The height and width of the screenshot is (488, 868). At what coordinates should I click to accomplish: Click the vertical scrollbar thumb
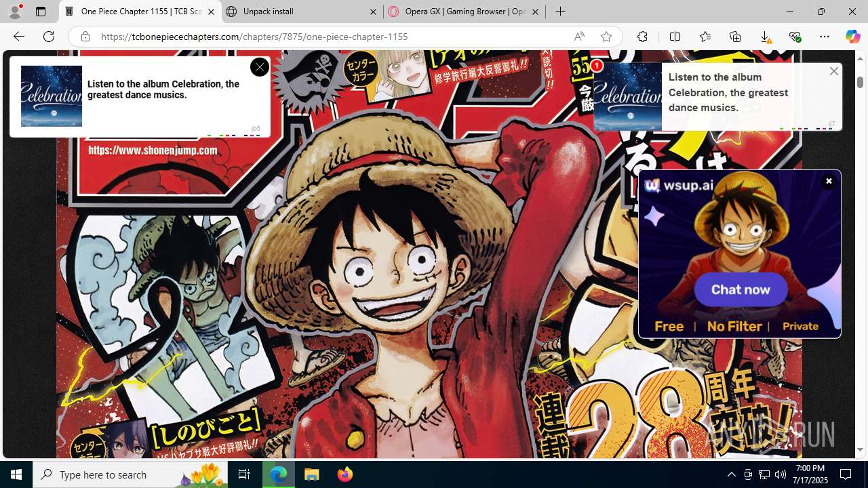pyautogui.click(x=861, y=81)
